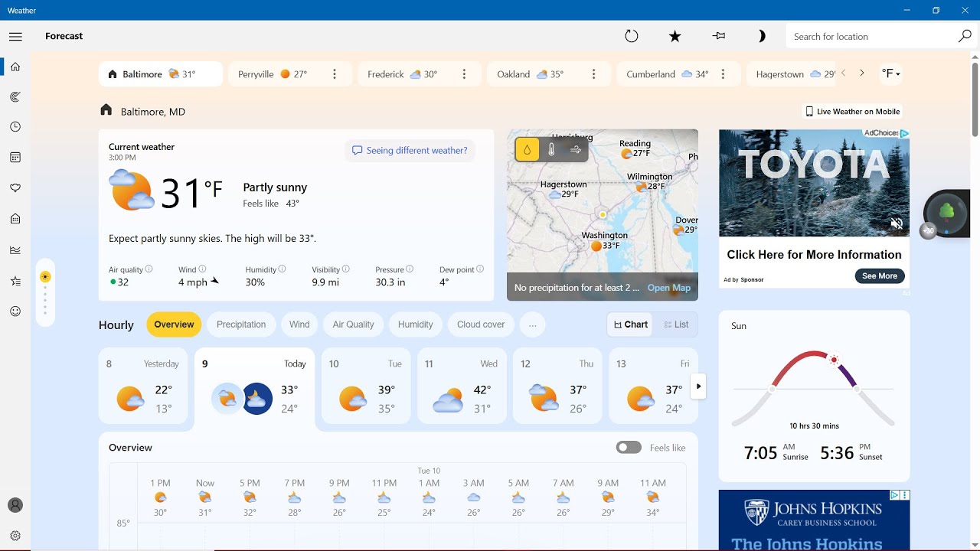The width and height of the screenshot is (980, 551).
Task: Click the Search for location field
Action: 871,36
